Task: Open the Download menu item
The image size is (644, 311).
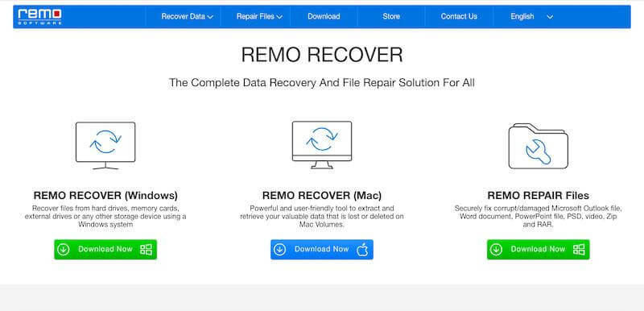Action: click(324, 16)
